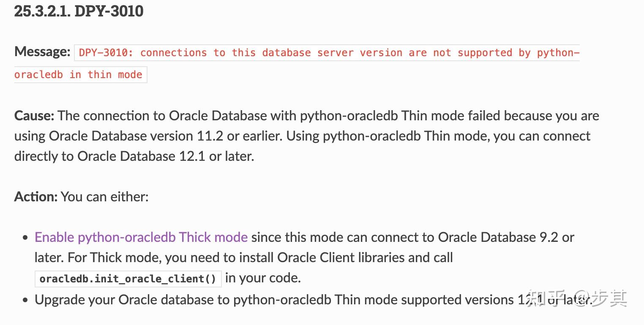Open the Enable python-oracledb Thick mode link
This screenshot has width=644, height=325.
point(141,237)
